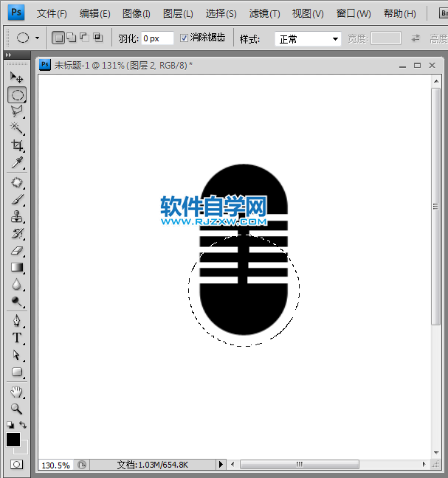
Task: Select the Magic Wand tool
Action: coord(17,128)
